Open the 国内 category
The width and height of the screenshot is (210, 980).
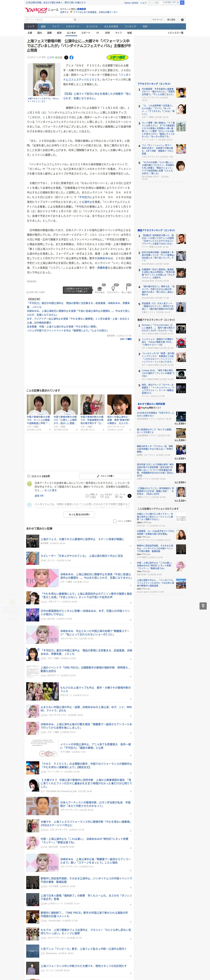[39, 33]
